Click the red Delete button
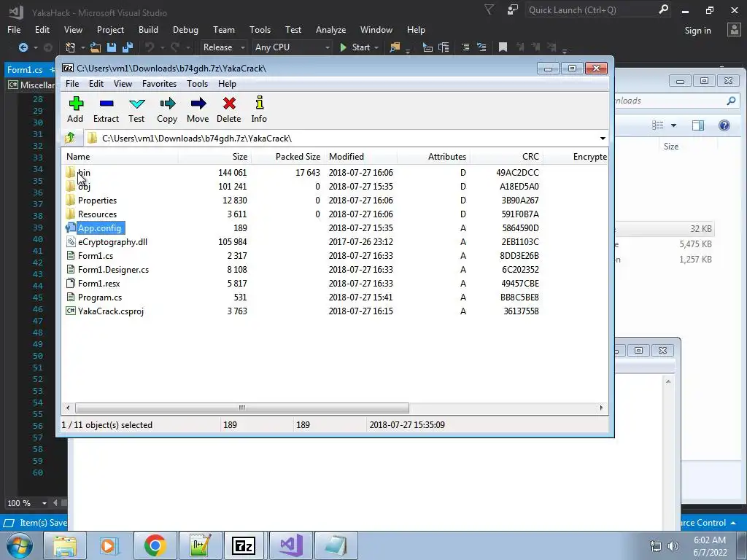Screen dimensions: 747x560 coord(228,109)
